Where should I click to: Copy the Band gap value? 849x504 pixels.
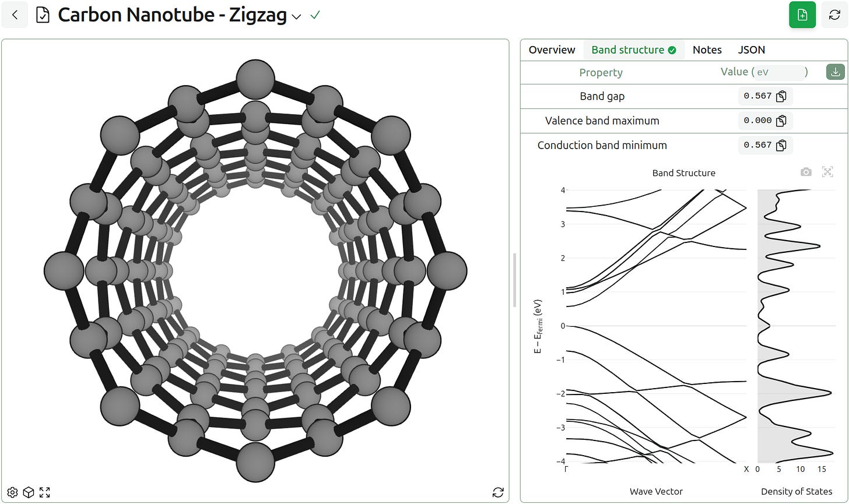coord(781,96)
